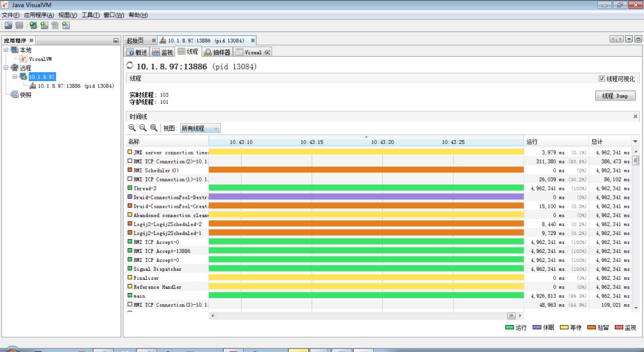Select the Finalizer thread row
644x352 pixels.
tap(379, 277)
